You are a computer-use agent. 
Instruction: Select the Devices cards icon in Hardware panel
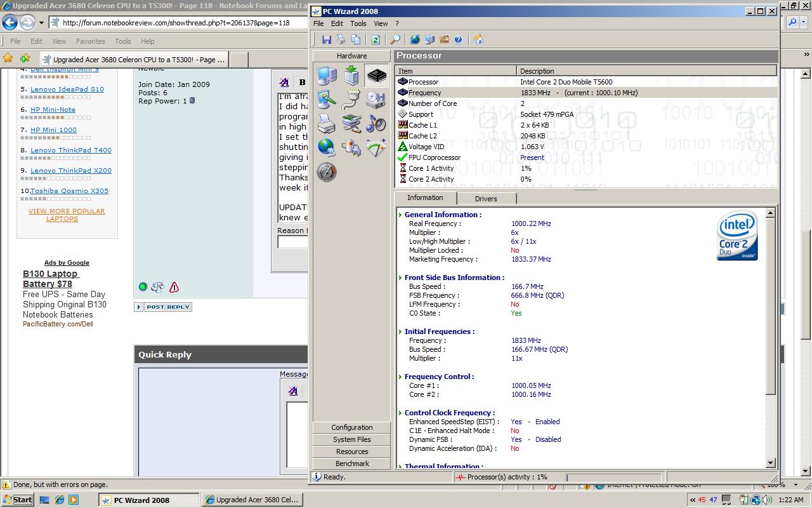[x=351, y=124]
